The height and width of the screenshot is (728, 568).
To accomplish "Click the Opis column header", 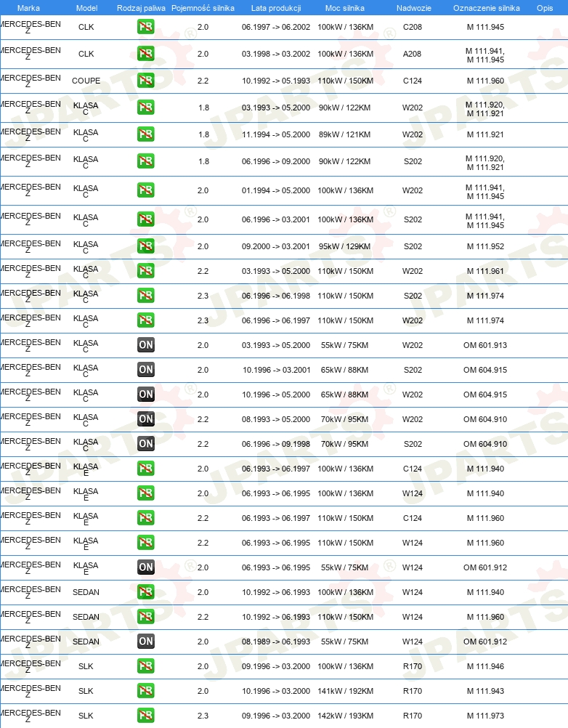I will (545, 8).
